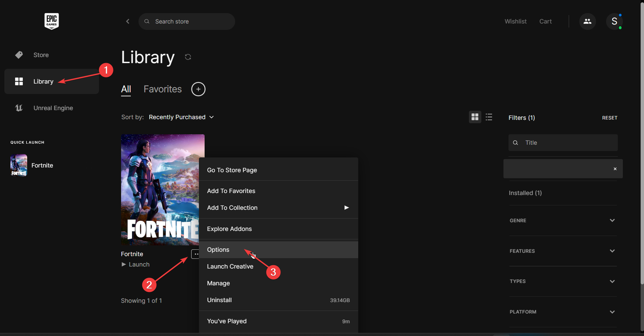Click the search magnifier icon in store search

(x=147, y=21)
